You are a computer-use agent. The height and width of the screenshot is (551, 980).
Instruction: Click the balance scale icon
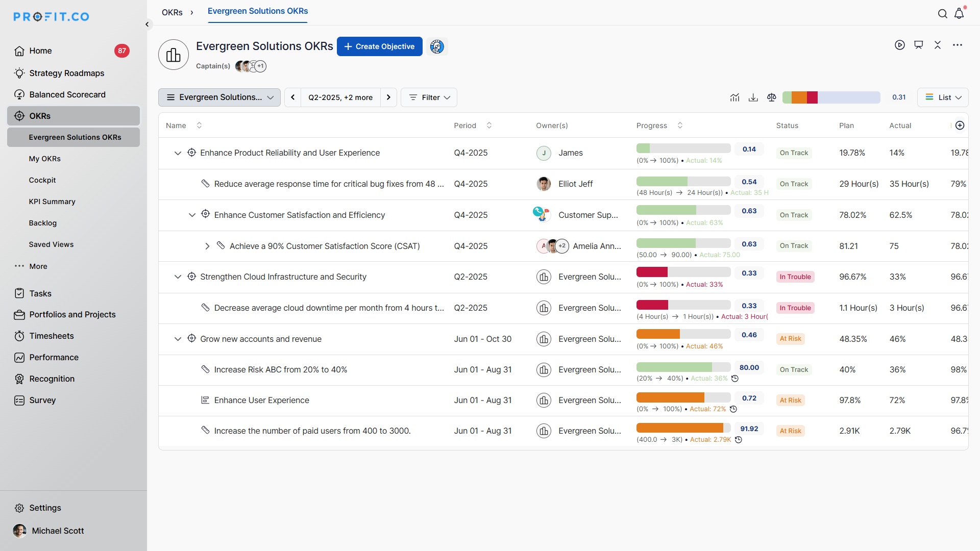click(771, 97)
